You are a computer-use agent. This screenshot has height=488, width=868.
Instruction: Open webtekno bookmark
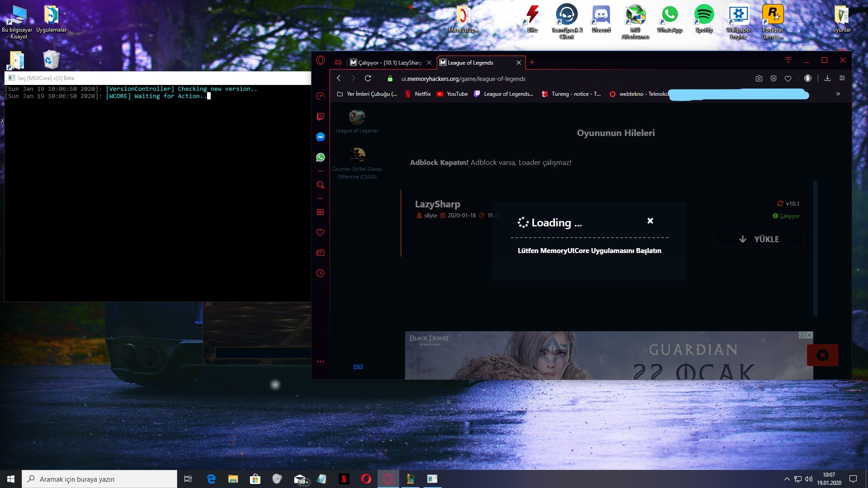[x=638, y=94]
